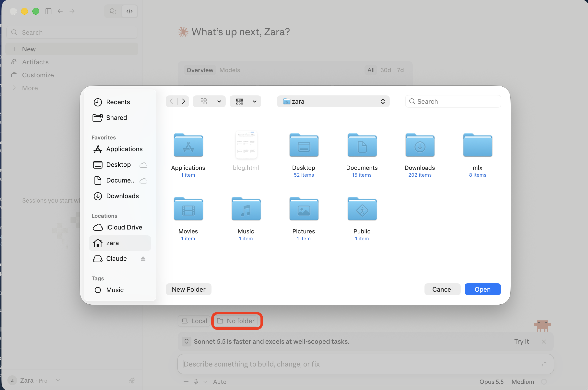Open Artifacts in the app sidebar
Image resolution: width=588 pixels, height=390 pixels.
[x=72, y=62]
